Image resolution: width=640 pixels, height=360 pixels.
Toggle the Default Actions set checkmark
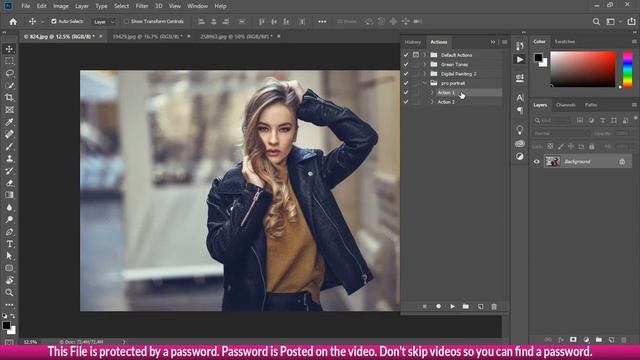(406, 55)
